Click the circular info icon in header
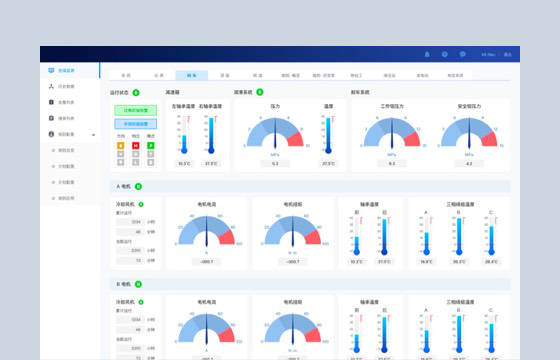 445,54
